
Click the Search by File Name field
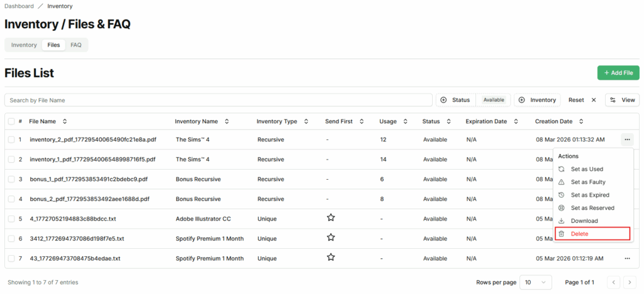218,100
